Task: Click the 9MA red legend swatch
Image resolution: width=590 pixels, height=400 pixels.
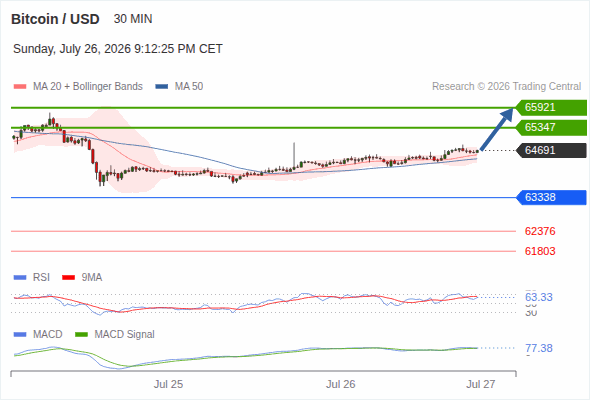Action: point(68,278)
